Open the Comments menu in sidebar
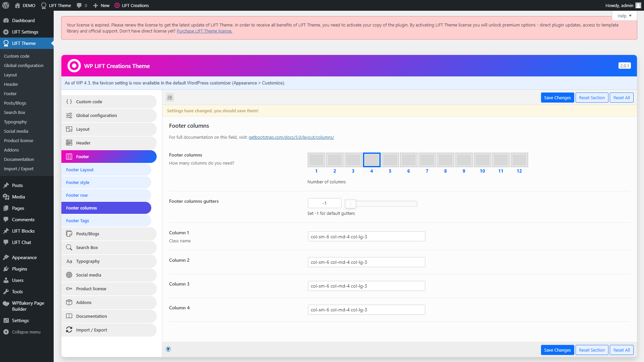The image size is (644, 362). [23, 219]
